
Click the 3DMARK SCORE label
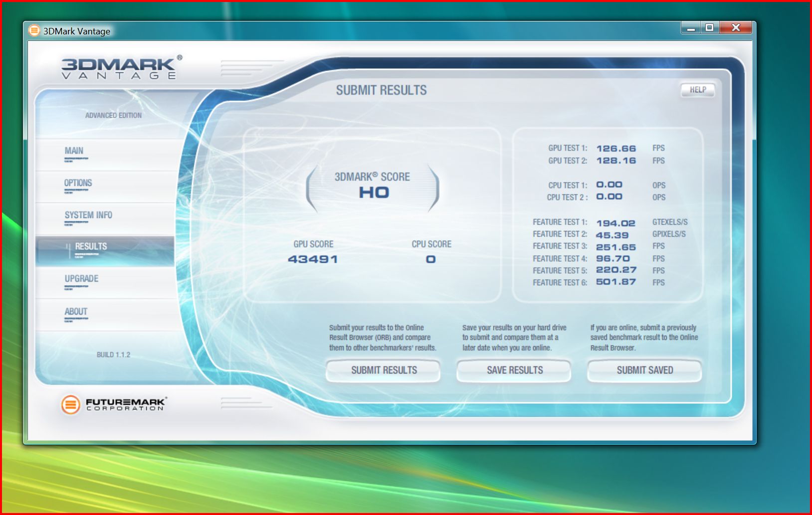coord(372,177)
